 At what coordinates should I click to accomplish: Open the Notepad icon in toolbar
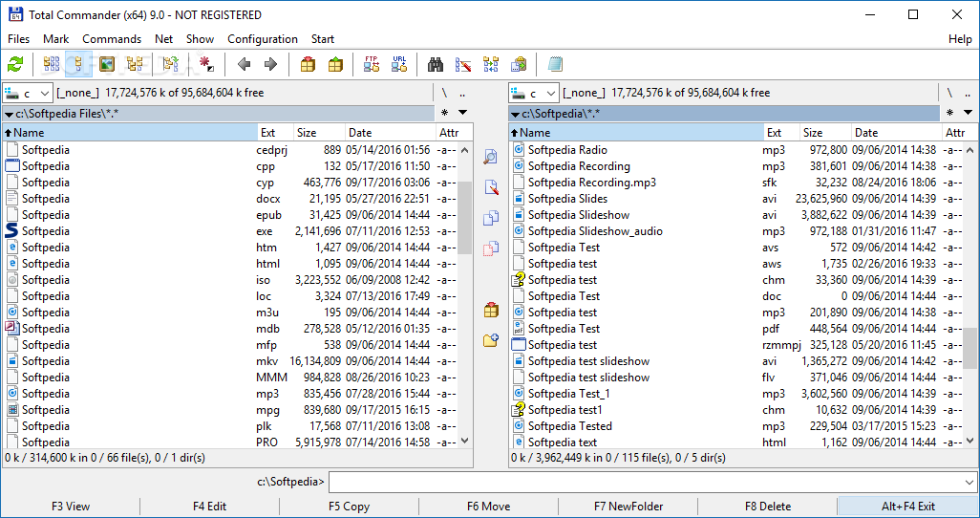pos(554,64)
